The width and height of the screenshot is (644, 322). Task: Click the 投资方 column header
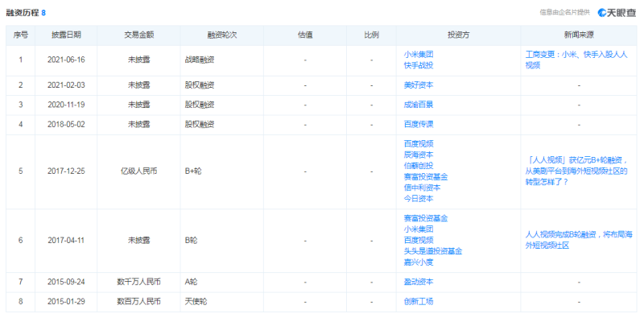coord(459,35)
